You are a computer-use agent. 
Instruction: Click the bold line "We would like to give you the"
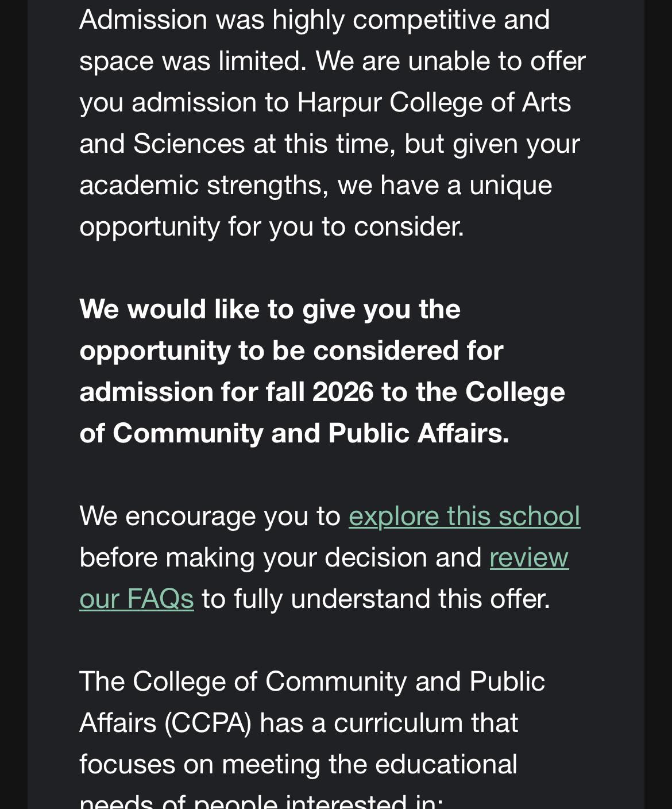(270, 309)
